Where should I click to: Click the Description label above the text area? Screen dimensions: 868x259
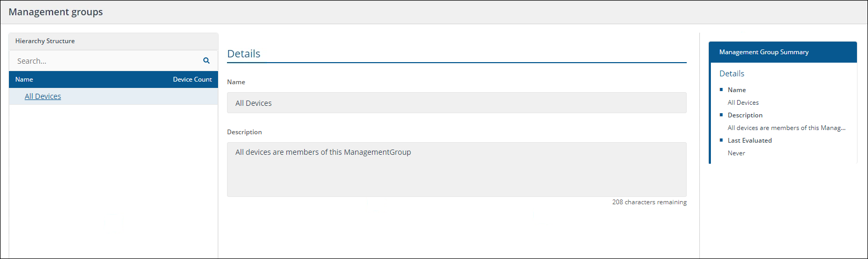coord(244,132)
